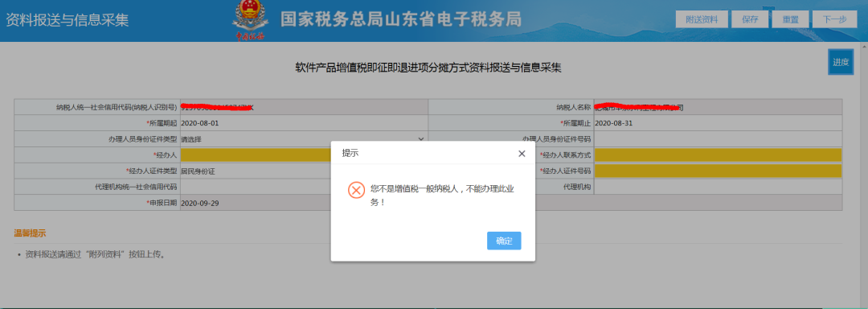Viewport: 868px width, 309px height.
Task: Open the blue 进度 panel button
Action: point(841,62)
